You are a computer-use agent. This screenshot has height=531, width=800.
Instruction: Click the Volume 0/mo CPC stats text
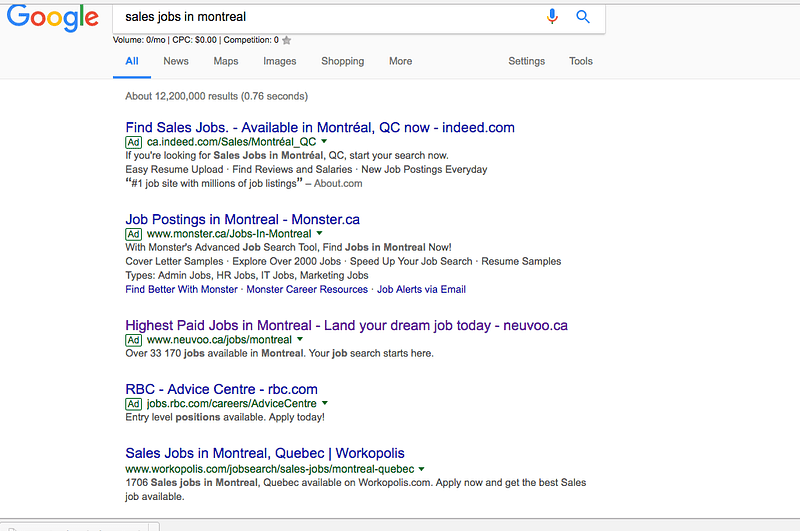point(196,40)
